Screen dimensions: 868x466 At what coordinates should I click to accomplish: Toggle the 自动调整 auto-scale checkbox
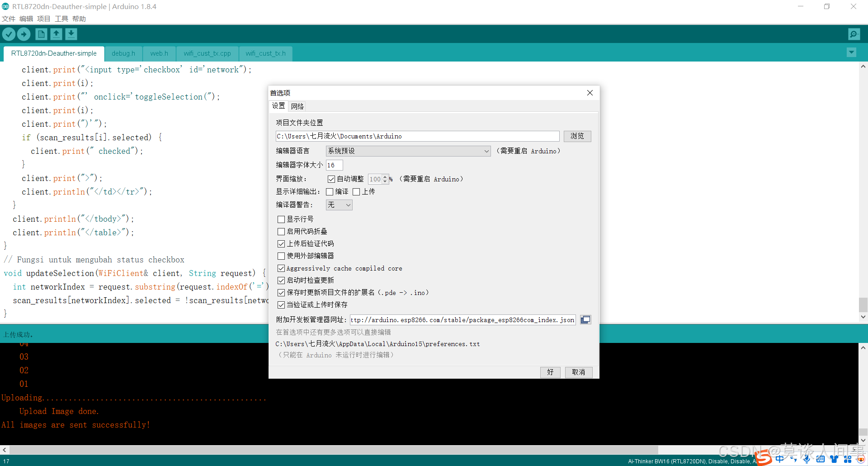(x=331, y=179)
